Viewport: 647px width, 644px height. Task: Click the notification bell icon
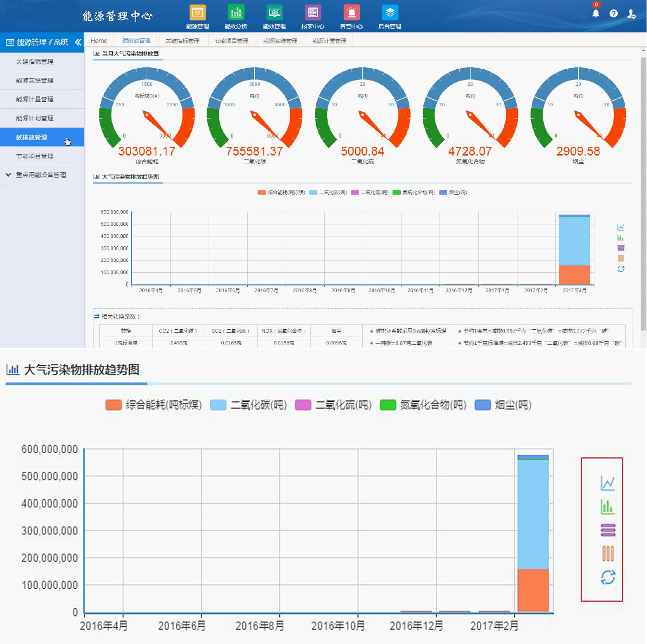595,13
